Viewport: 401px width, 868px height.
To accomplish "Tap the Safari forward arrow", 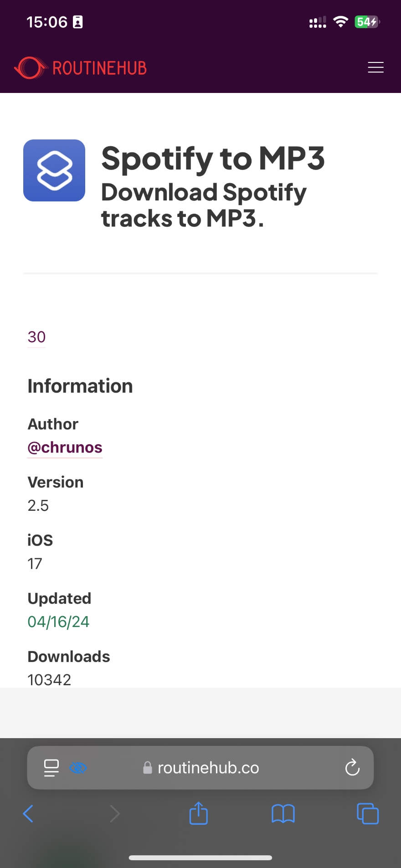I will click(114, 814).
